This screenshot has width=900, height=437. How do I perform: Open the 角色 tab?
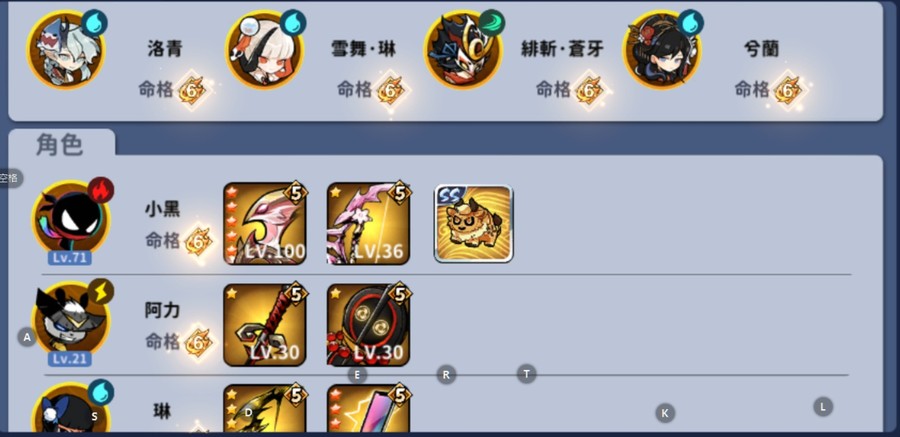pos(60,144)
